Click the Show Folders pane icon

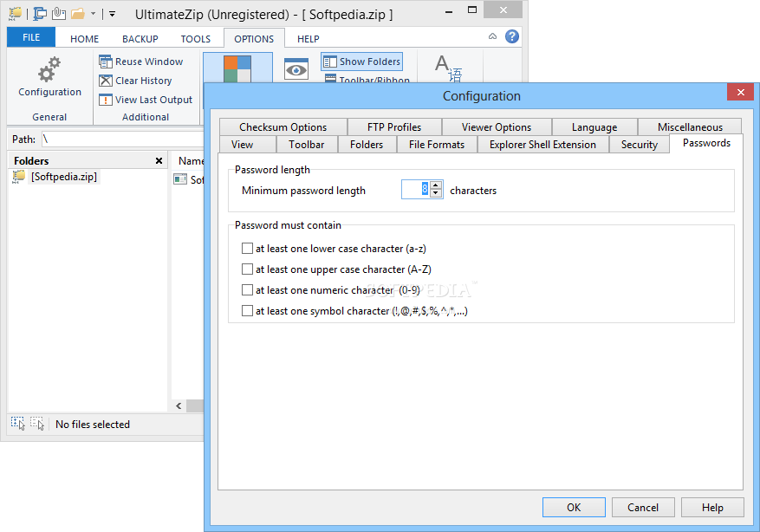(329, 62)
